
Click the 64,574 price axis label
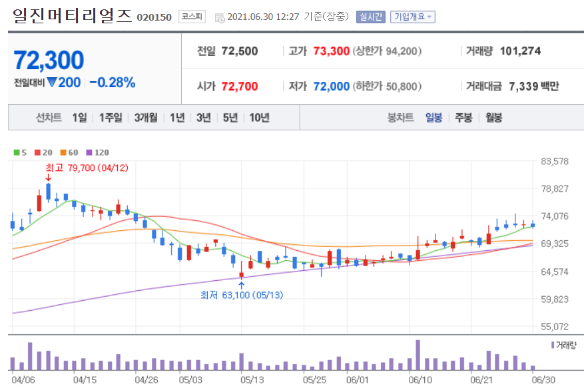555,272
